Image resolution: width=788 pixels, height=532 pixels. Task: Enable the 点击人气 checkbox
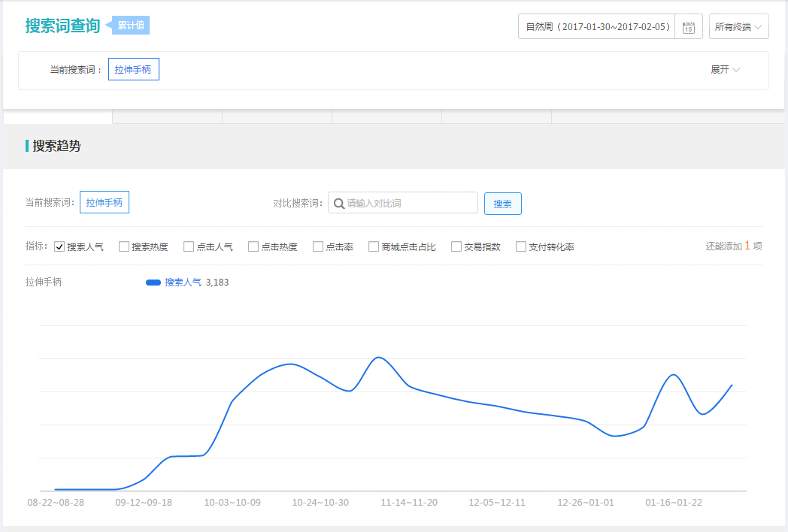pos(189,246)
